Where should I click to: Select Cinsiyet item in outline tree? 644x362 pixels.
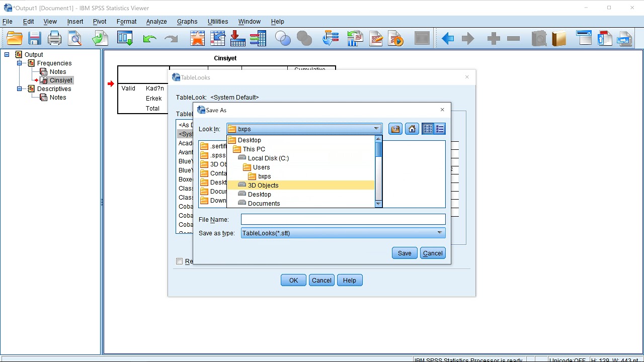(x=61, y=80)
